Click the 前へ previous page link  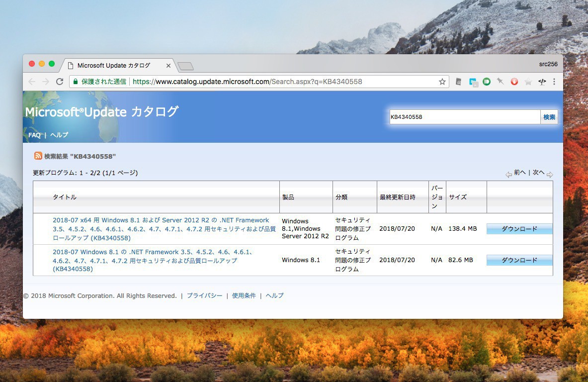pos(520,172)
